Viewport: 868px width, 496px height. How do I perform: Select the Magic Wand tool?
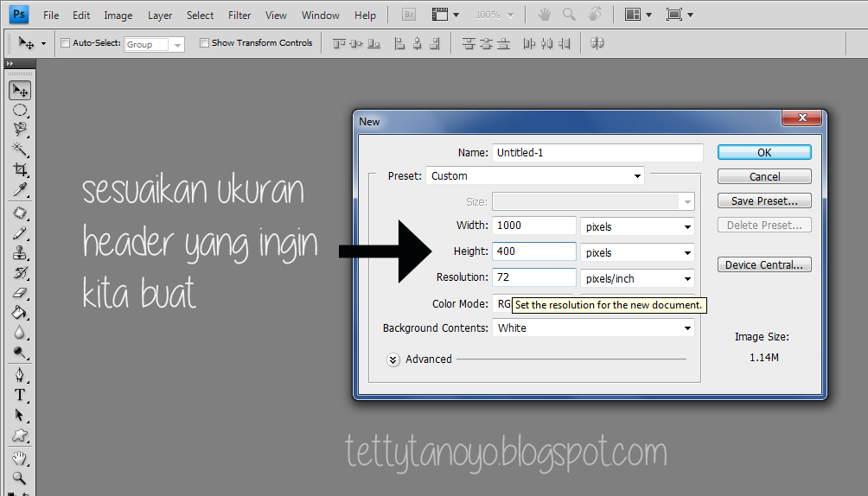pos(19,149)
